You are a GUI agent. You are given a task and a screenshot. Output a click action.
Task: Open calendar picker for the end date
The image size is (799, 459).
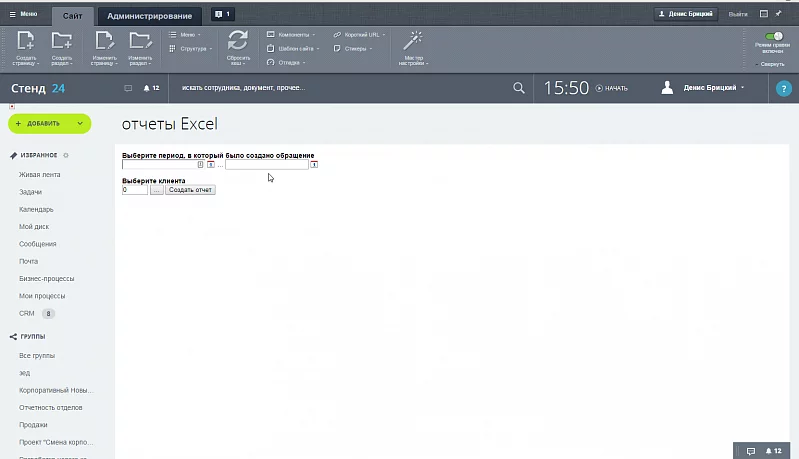click(314, 165)
